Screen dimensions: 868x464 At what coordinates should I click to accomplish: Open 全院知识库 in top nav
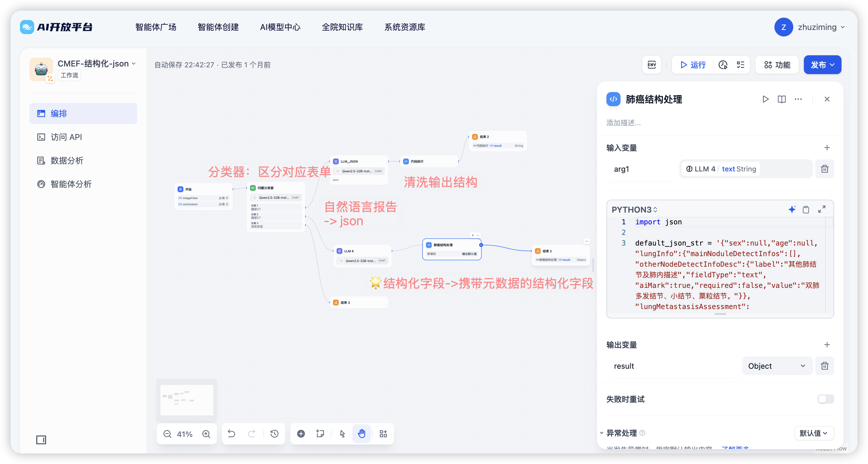pos(342,27)
